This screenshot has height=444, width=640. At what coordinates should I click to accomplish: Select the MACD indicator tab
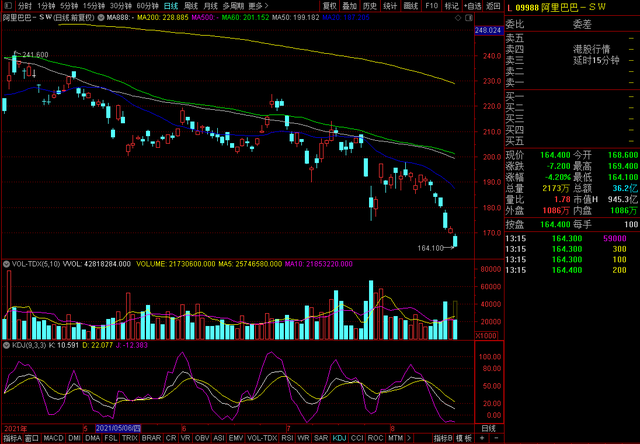pyautogui.click(x=53, y=438)
